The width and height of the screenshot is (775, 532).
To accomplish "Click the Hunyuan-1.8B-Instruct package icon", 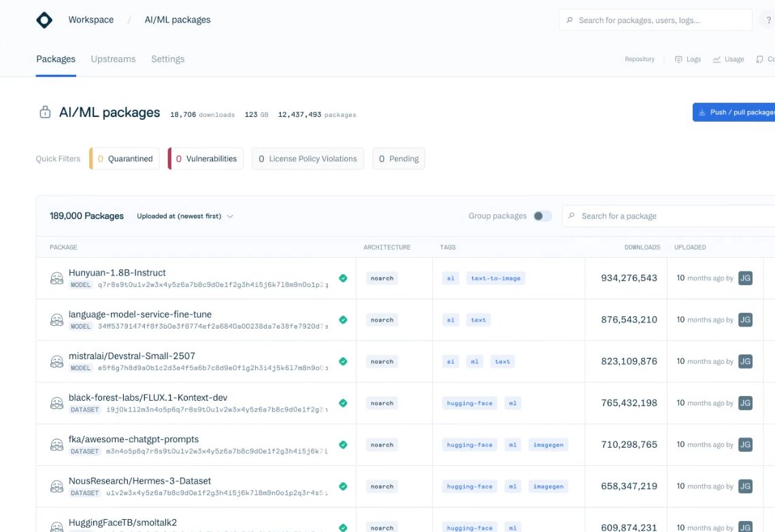I will (x=57, y=278).
